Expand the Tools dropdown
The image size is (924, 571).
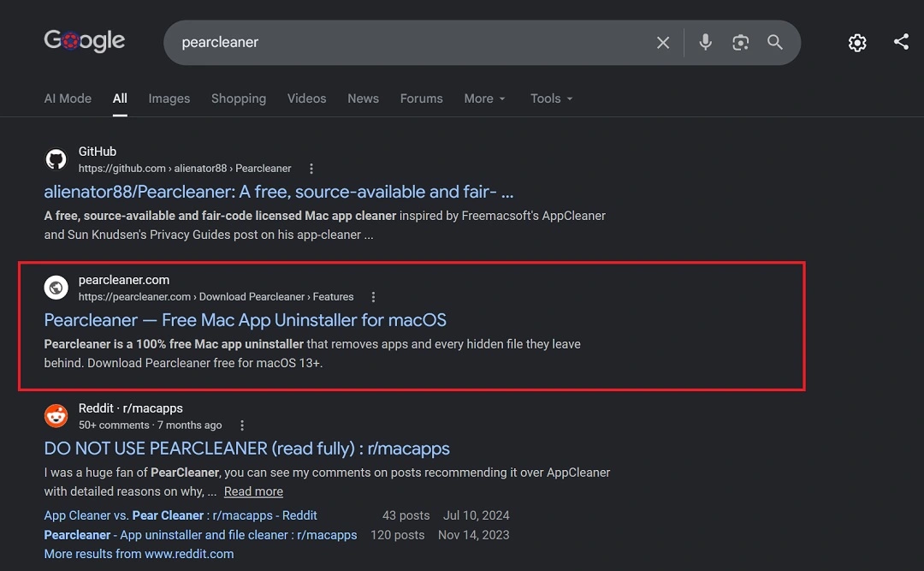pyautogui.click(x=551, y=98)
